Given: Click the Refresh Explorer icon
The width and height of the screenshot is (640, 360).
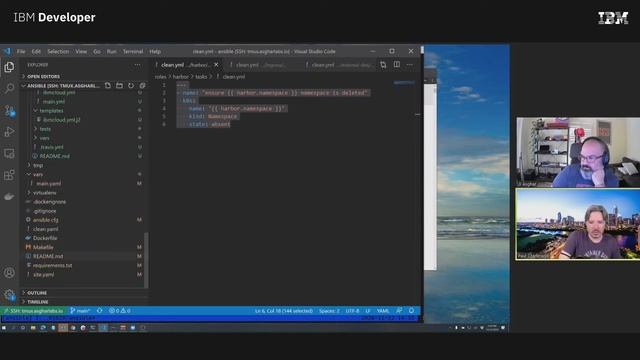Looking at the screenshot, I should pyautogui.click(x=131, y=86).
